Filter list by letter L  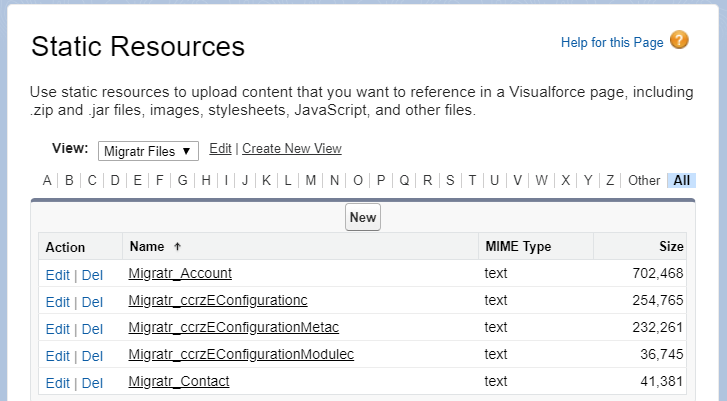coord(288,180)
